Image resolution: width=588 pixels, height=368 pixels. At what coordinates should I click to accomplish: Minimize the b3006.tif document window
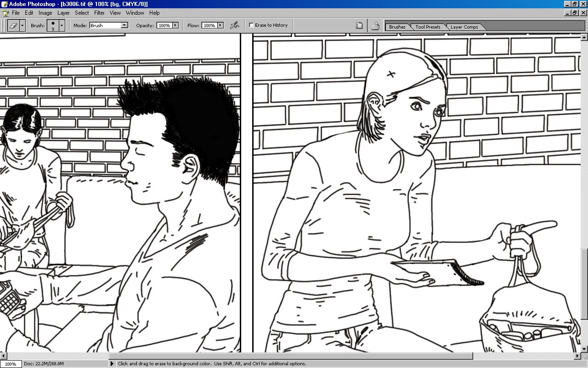tap(568, 13)
